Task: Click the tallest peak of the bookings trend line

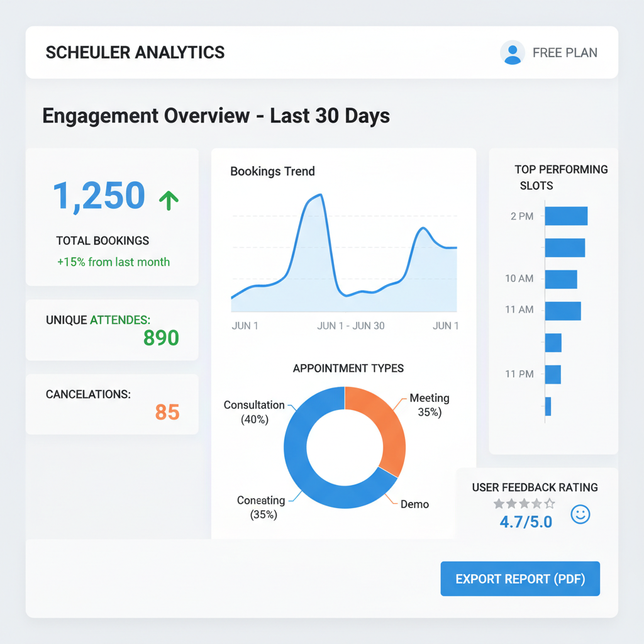Action: click(x=320, y=195)
